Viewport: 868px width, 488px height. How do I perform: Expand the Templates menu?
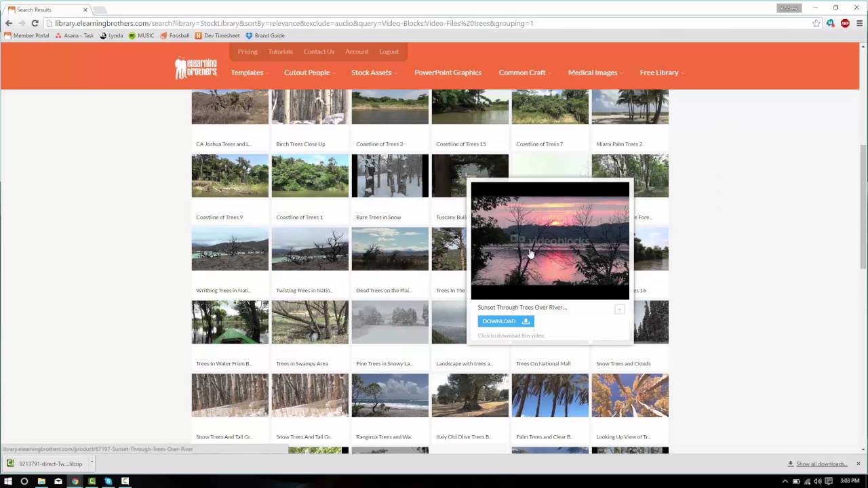pos(249,73)
